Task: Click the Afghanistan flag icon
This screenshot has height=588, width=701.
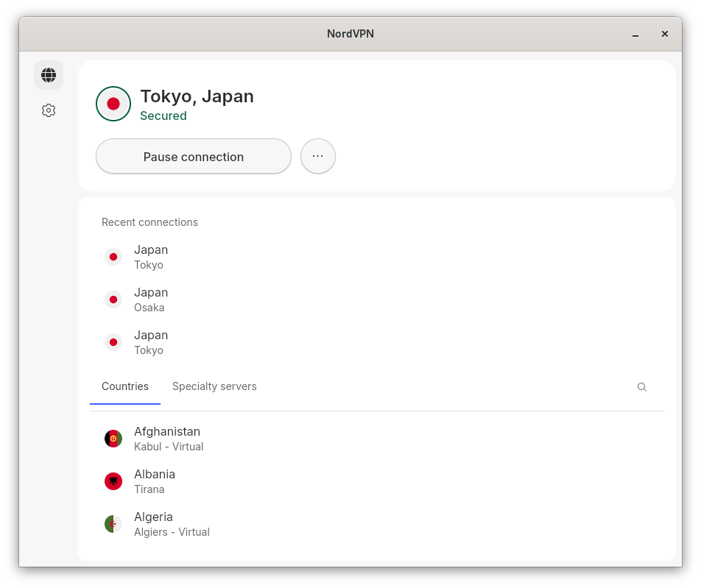Action: pos(113,439)
